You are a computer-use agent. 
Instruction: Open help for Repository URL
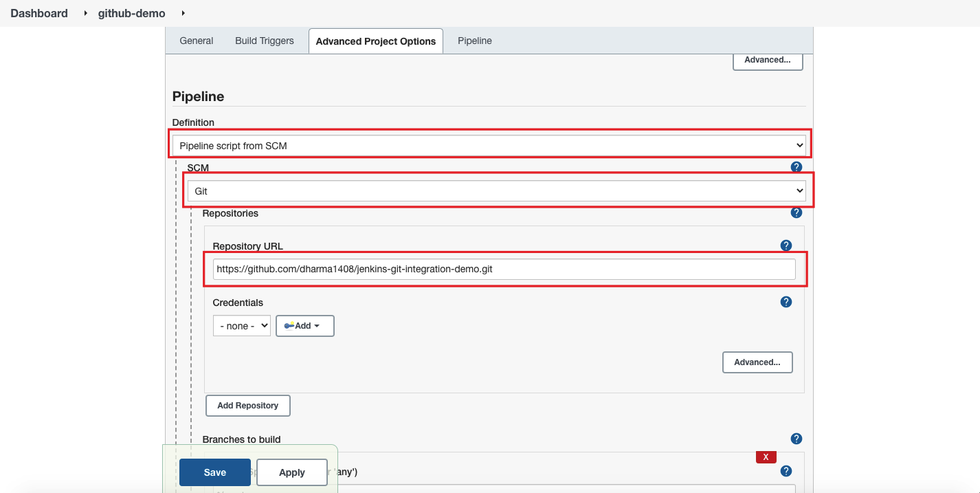click(786, 245)
